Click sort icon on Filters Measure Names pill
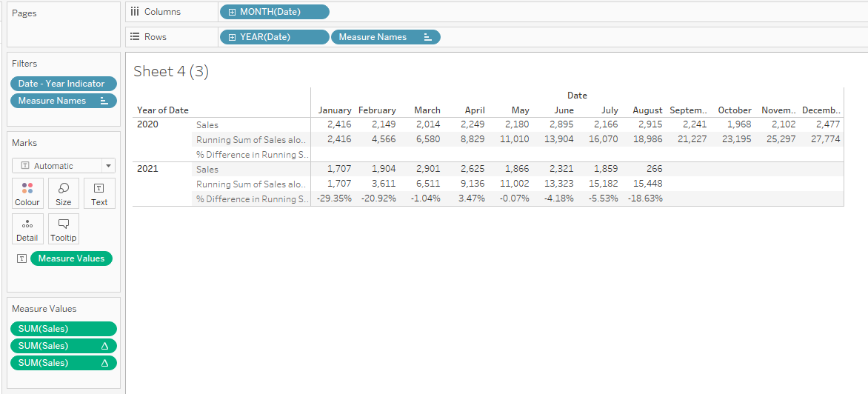Image resolution: width=868 pixels, height=394 pixels. [104, 101]
